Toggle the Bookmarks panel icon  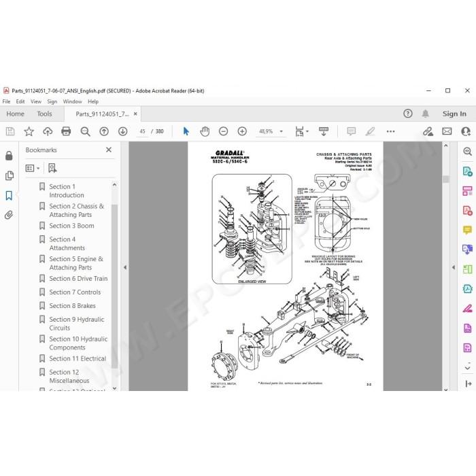9,195
